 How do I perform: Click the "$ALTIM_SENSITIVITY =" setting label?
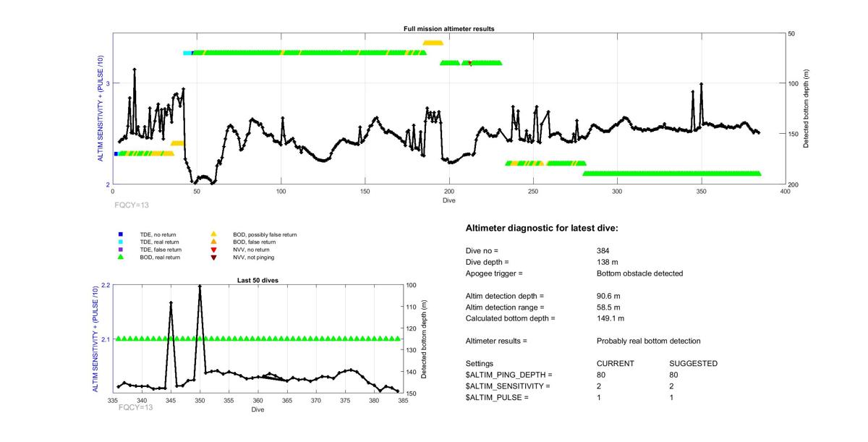tap(508, 386)
